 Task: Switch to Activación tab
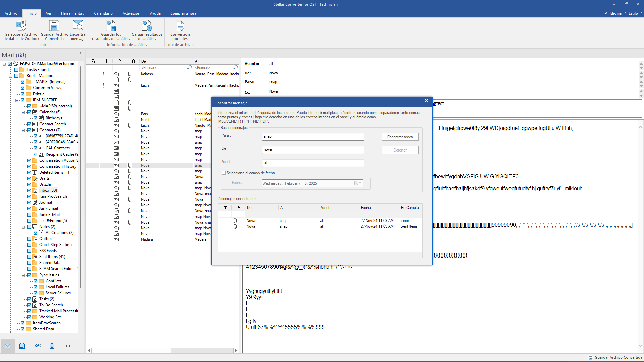click(131, 13)
